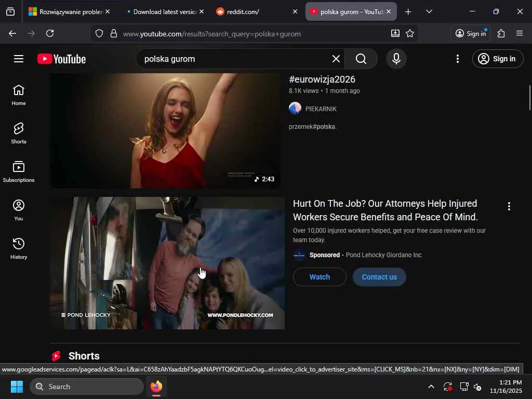The height and width of the screenshot is (399, 532).
Task: Click the Firefox icon in the taskbar
Action: [156, 387]
